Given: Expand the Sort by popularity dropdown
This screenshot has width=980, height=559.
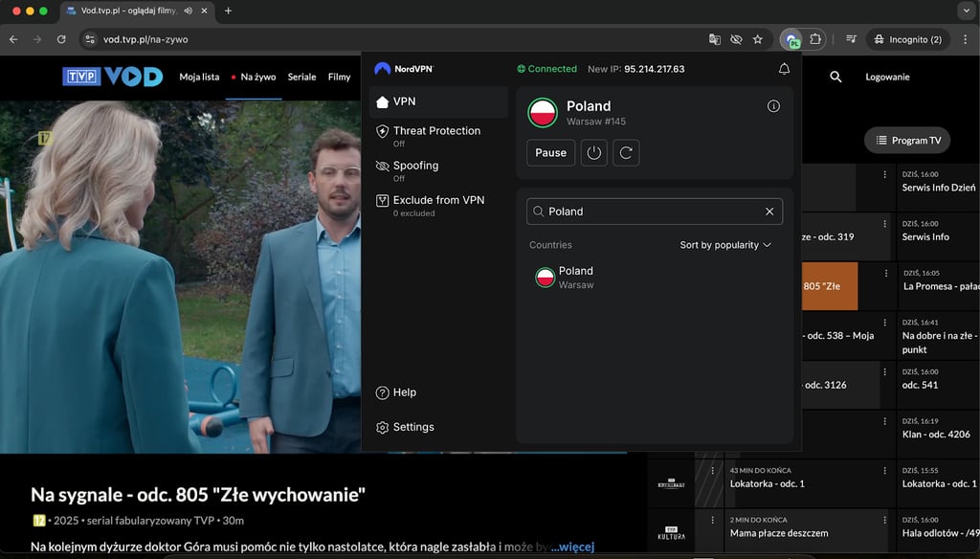Looking at the screenshot, I should (725, 245).
